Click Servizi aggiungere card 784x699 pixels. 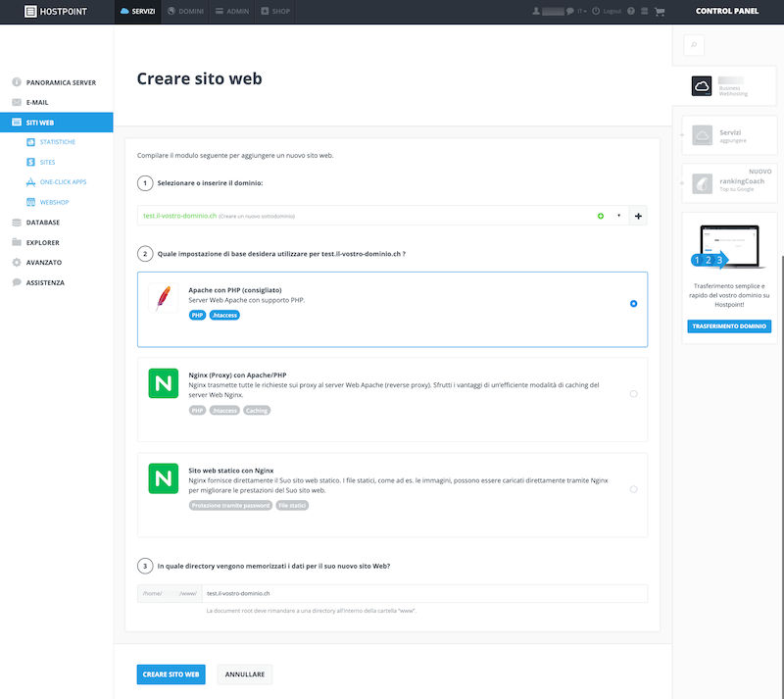729,135
